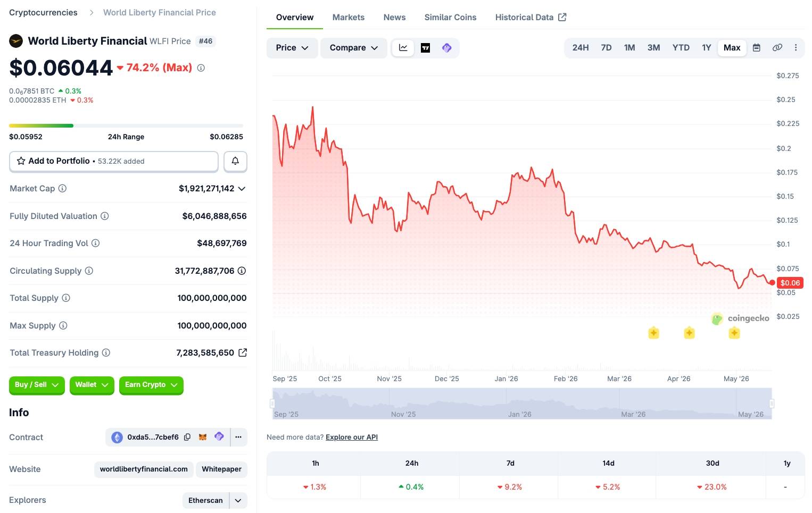Open the Earn Crypto dropdown

coord(151,385)
